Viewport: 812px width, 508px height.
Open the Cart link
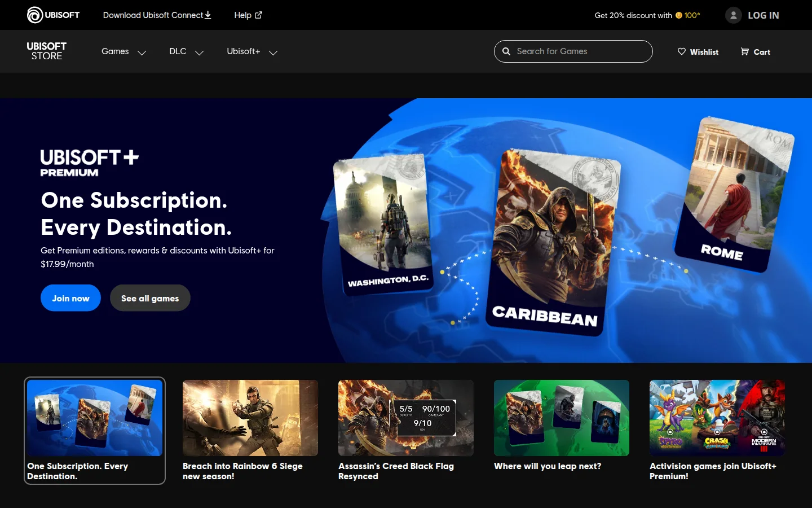(756, 51)
